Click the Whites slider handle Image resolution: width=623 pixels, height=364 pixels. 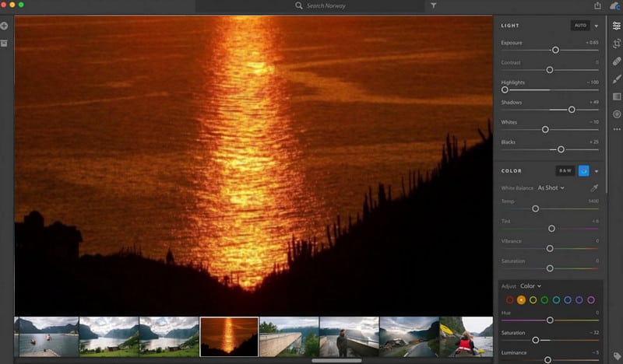[x=545, y=129]
